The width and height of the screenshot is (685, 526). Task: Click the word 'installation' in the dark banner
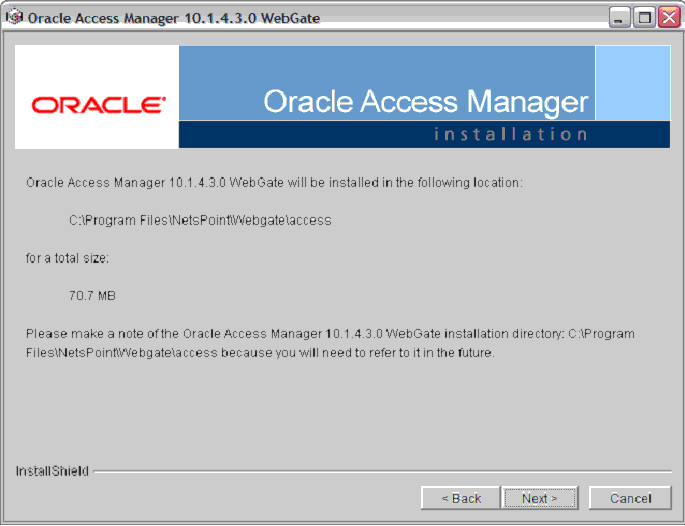510,134
